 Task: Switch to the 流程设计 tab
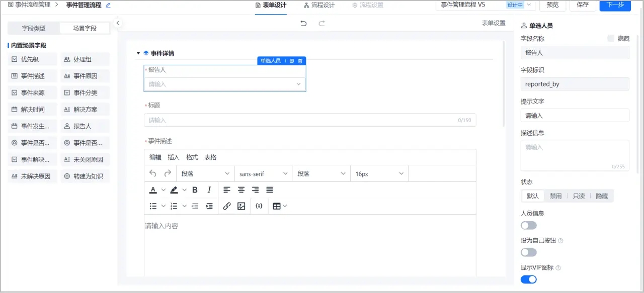[x=319, y=5]
